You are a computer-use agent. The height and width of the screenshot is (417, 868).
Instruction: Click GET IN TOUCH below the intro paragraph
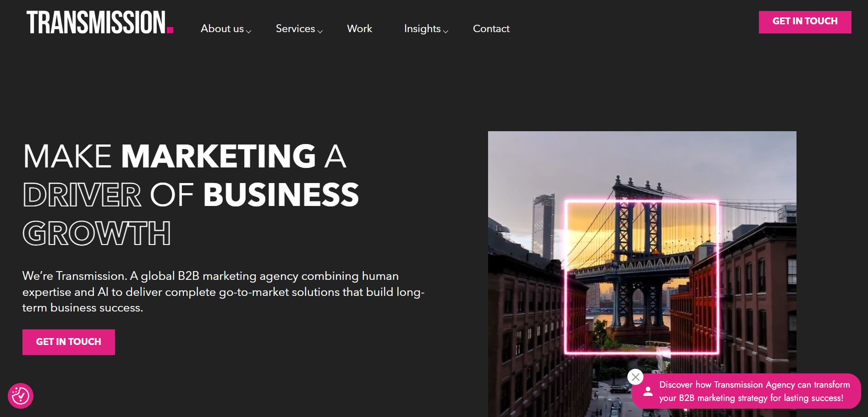pyautogui.click(x=69, y=342)
